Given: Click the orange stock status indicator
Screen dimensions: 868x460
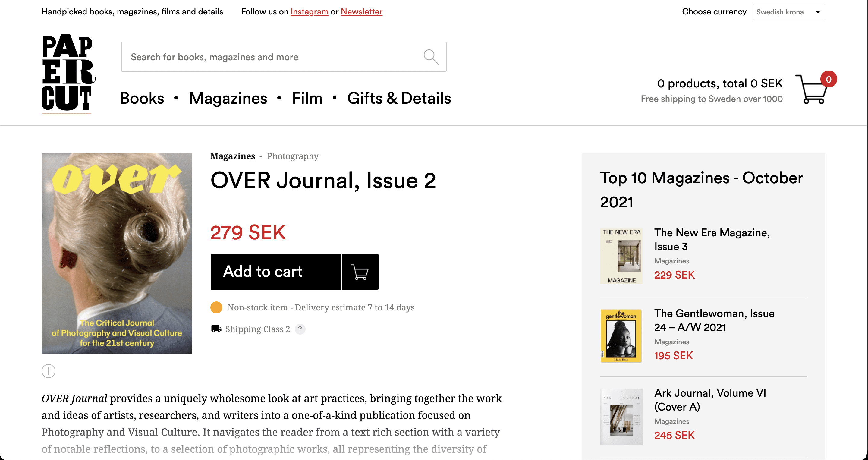Looking at the screenshot, I should 216,307.
